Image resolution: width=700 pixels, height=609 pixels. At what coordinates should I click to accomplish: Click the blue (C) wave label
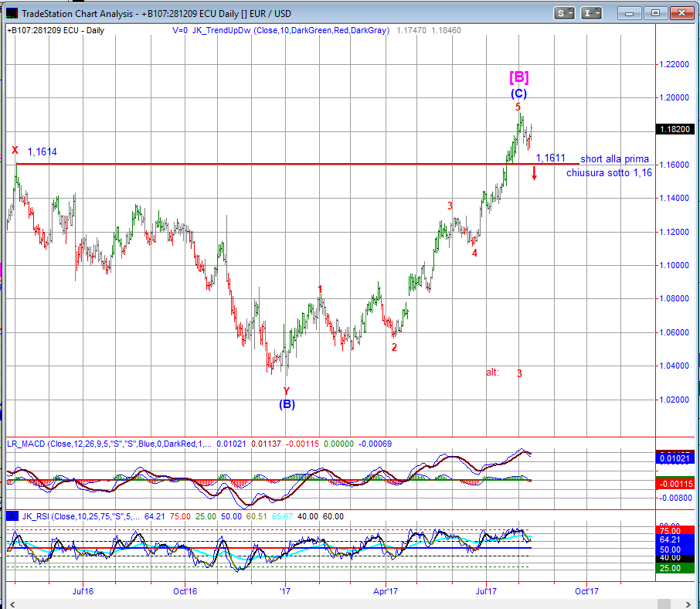[x=518, y=94]
